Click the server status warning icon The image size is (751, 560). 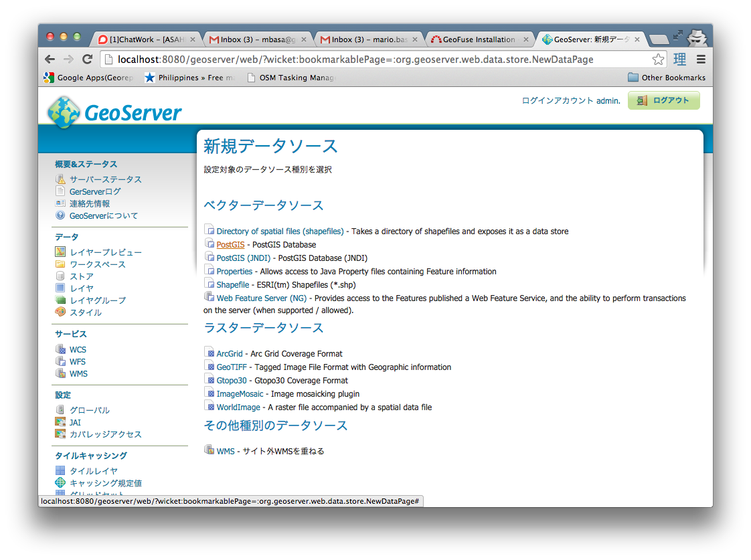pyautogui.click(x=60, y=179)
